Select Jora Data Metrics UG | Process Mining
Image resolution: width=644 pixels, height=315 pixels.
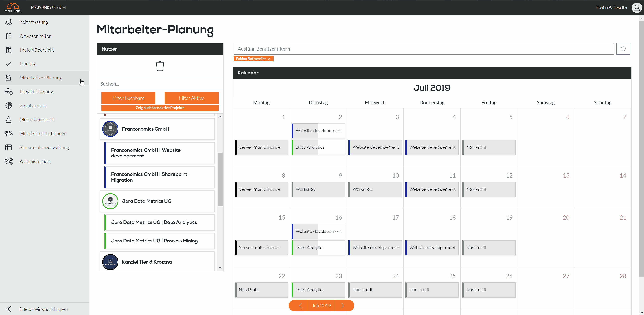coord(159,241)
